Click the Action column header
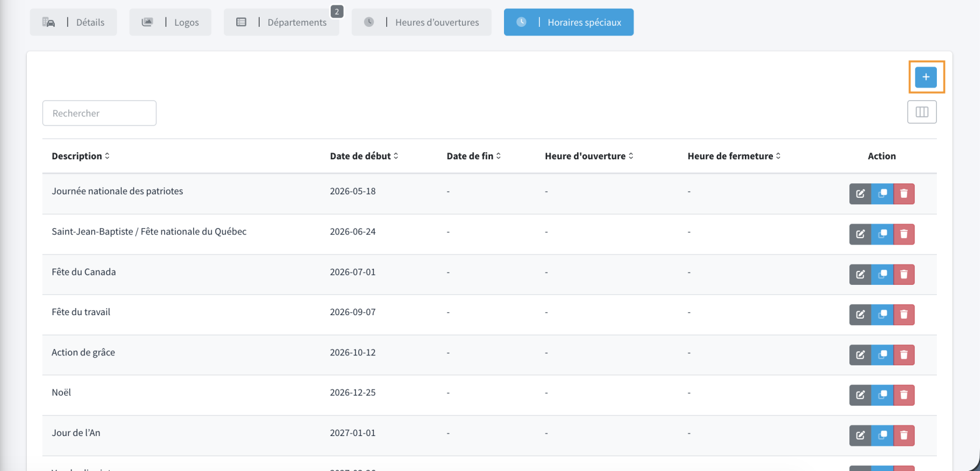This screenshot has width=980, height=471. point(881,156)
